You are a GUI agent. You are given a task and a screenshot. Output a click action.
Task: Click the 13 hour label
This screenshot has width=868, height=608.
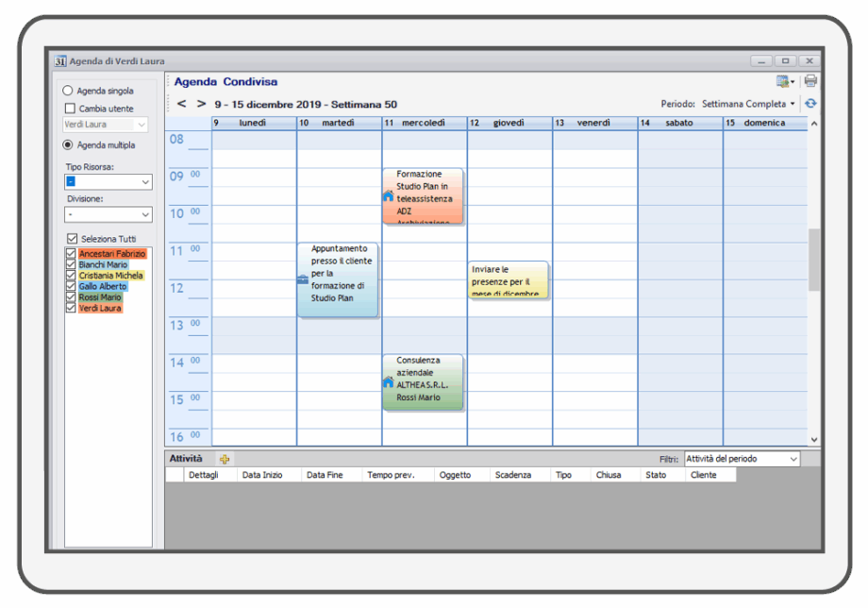pyautogui.click(x=176, y=326)
